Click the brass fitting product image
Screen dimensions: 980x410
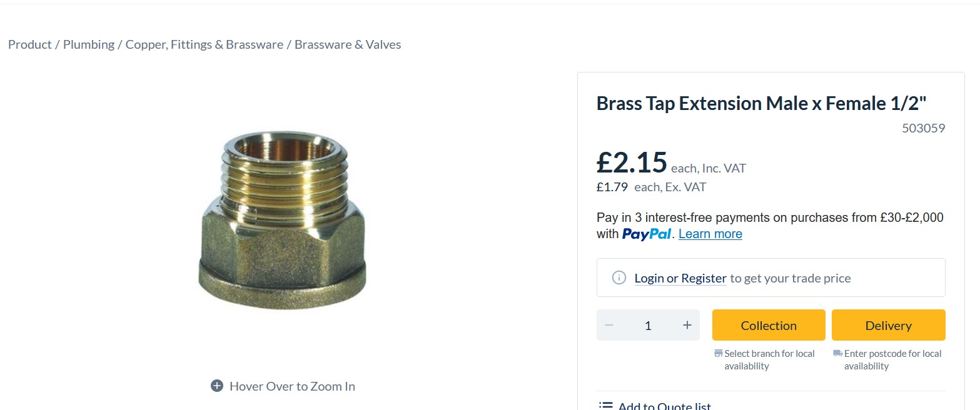[283, 219]
